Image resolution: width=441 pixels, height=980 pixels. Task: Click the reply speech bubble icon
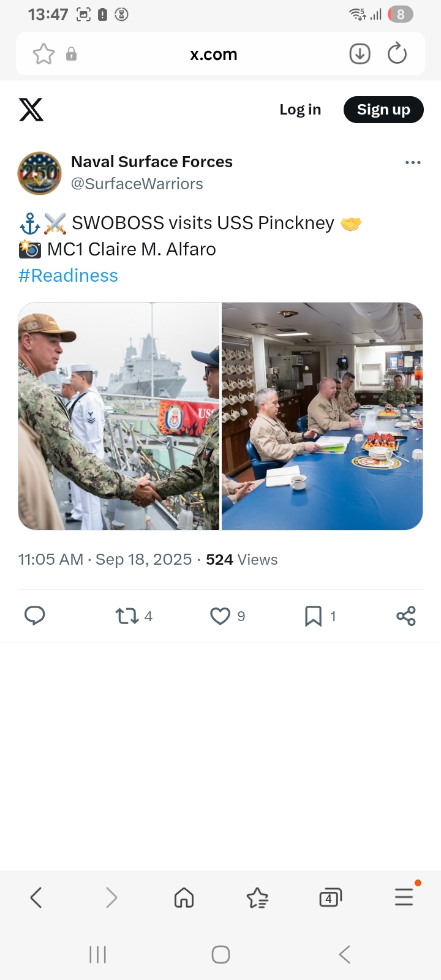click(34, 616)
